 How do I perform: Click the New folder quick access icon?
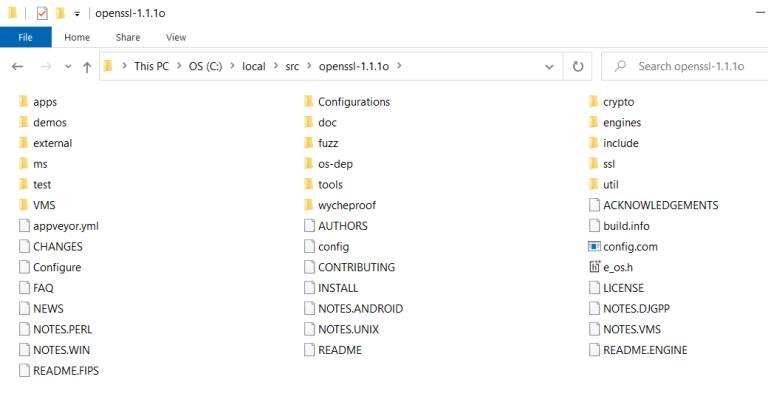[x=61, y=13]
